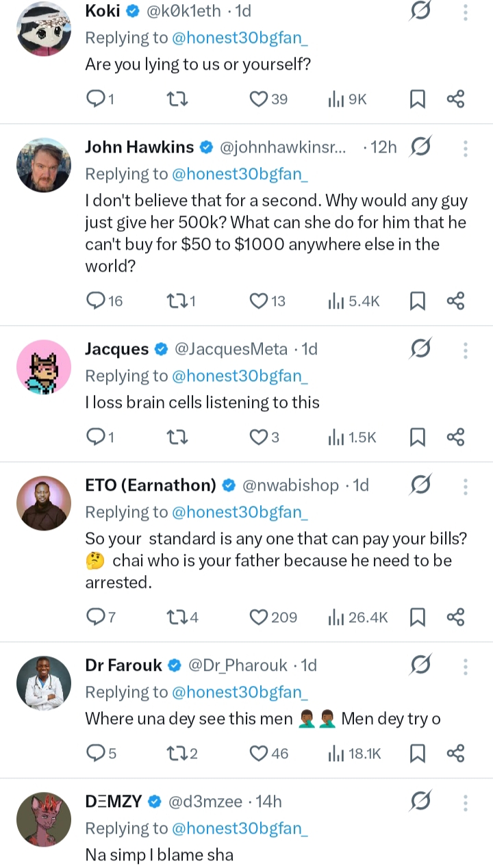493x868 pixels.
Task: Open Grok icon on Koki's tweet
Action: click(x=420, y=12)
